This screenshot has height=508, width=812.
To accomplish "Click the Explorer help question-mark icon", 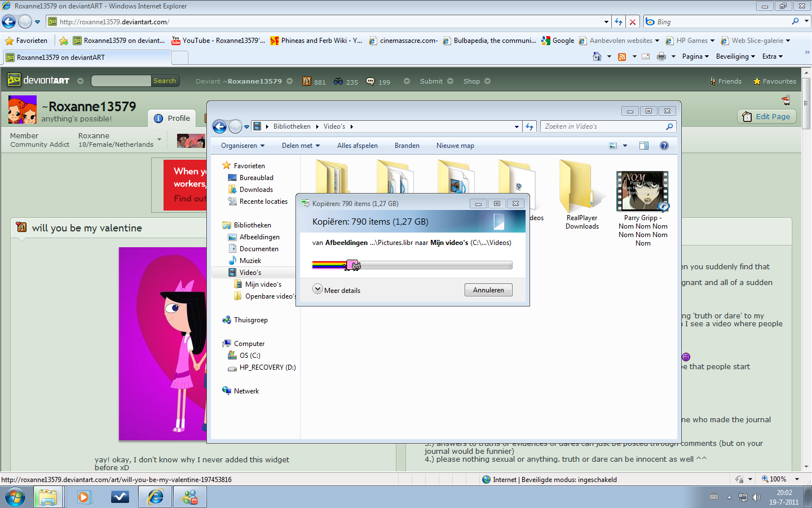I will [x=664, y=146].
